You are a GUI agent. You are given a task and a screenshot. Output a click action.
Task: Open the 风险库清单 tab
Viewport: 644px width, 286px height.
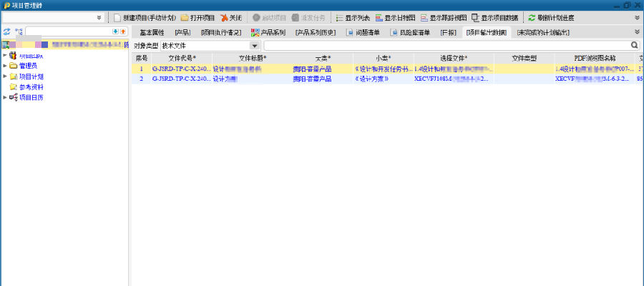click(409, 32)
